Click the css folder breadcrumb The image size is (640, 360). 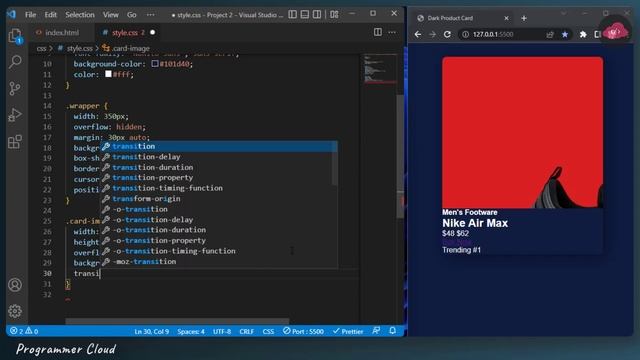[x=41, y=48]
